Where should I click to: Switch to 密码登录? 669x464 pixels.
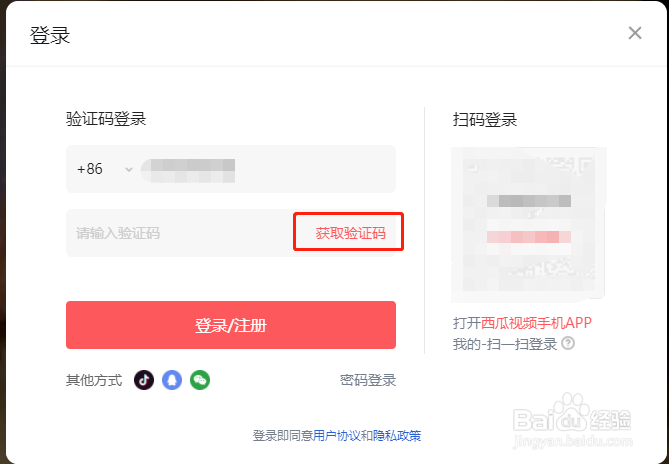[x=368, y=380]
